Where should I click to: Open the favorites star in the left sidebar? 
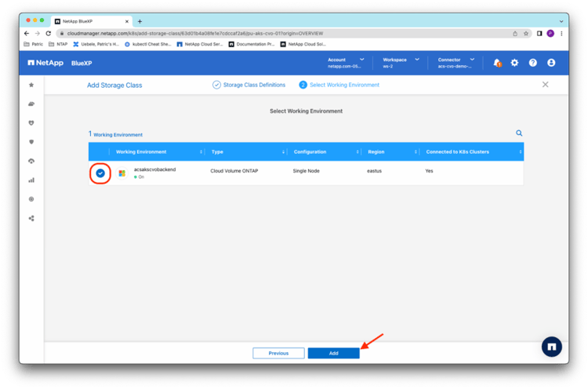tap(31, 85)
